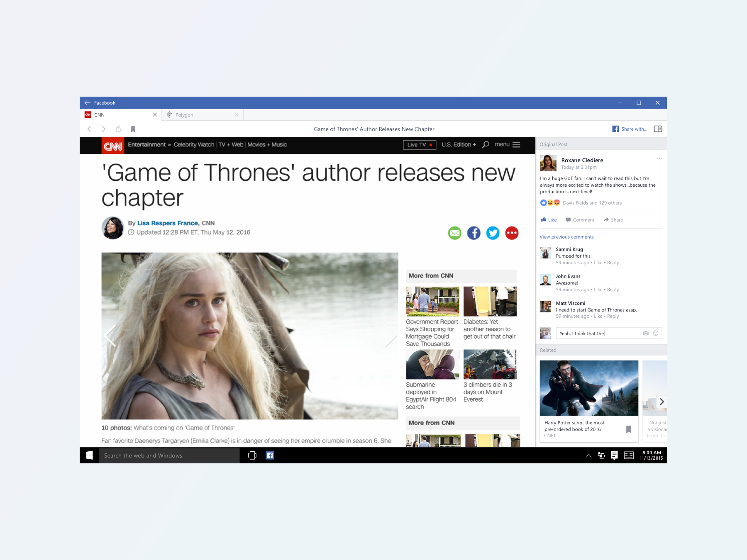
Task: Click View previous comments link
Action: coord(566,237)
